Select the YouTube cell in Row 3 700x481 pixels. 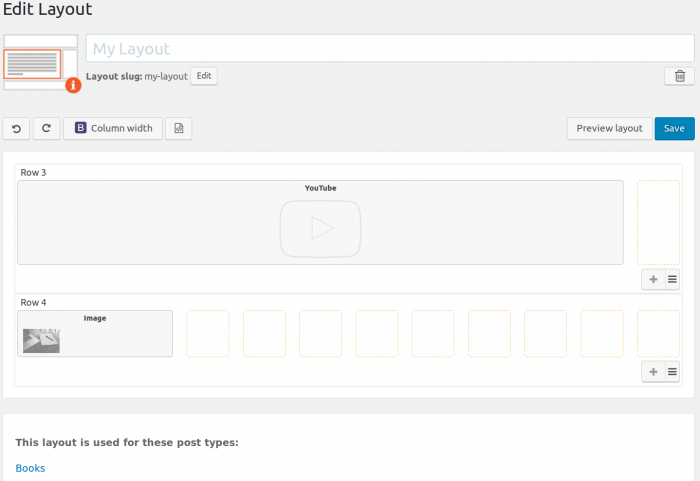pos(321,222)
